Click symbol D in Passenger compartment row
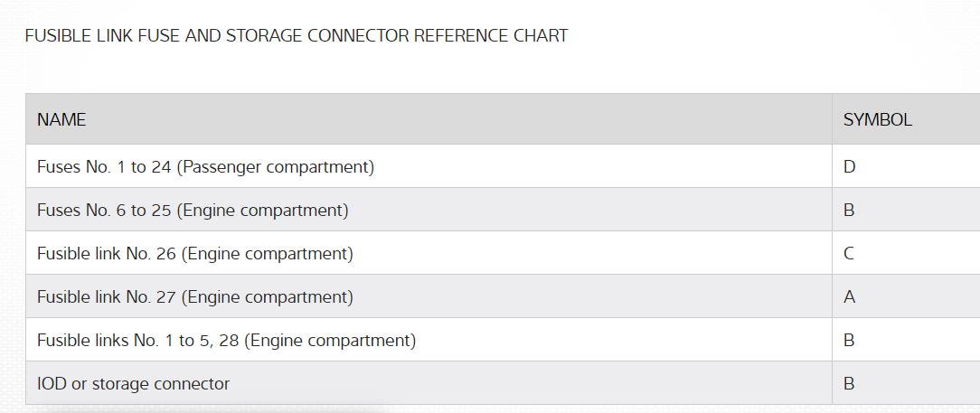The height and width of the screenshot is (413, 980). 849,167
